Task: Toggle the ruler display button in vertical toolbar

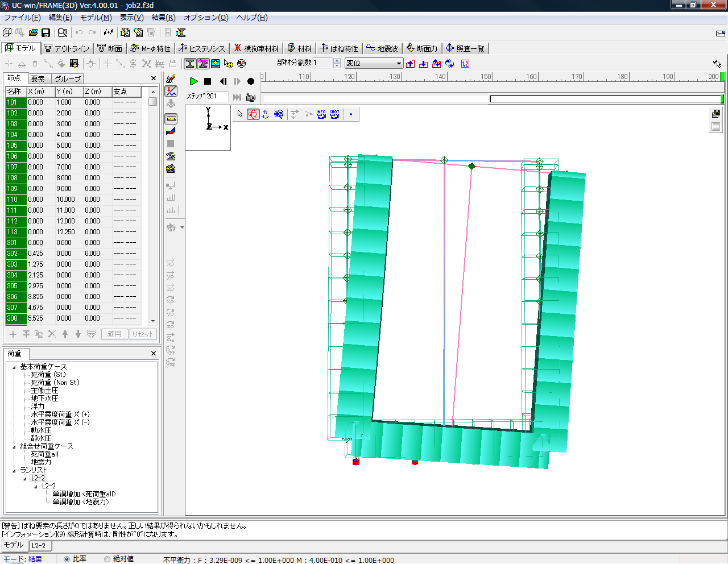Action: click(x=171, y=119)
